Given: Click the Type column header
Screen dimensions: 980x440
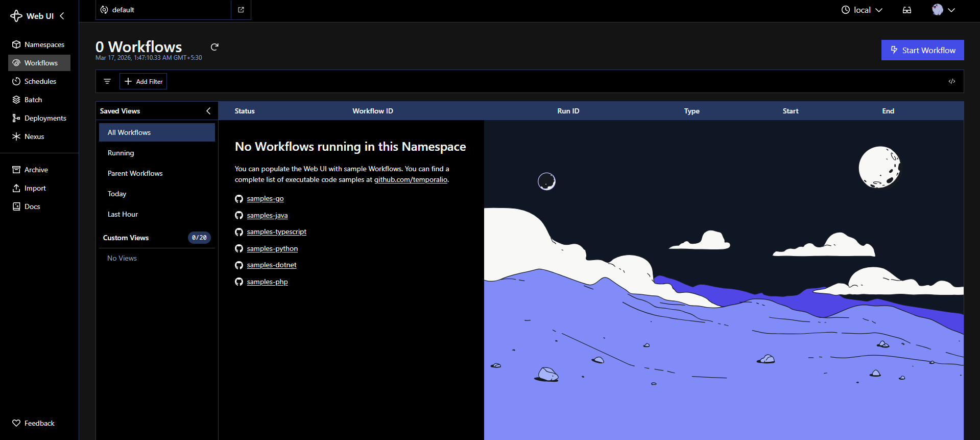Looking at the screenshot, I should click(x=692, y=111).
